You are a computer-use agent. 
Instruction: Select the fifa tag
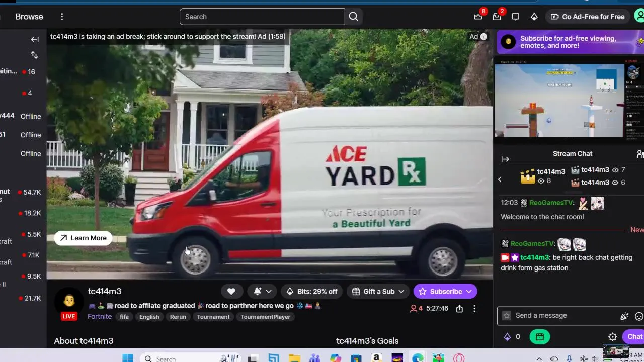coord(124,317)
